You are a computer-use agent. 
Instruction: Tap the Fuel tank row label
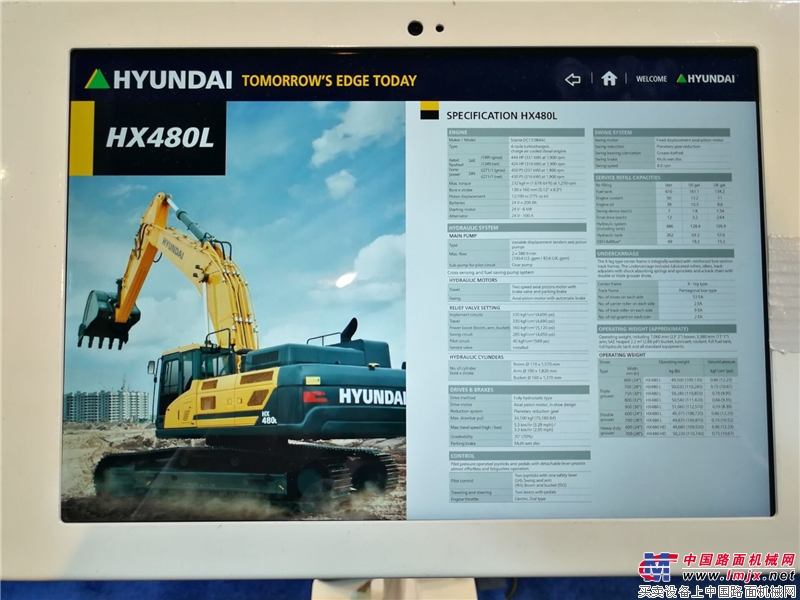pyautogui.click(x=605, y=191)
